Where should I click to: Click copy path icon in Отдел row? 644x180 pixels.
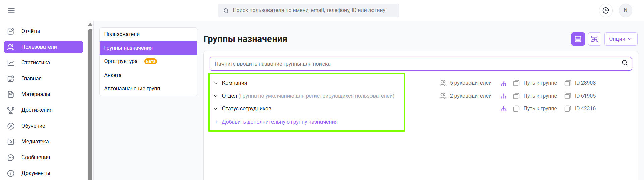tap(516, 96)
